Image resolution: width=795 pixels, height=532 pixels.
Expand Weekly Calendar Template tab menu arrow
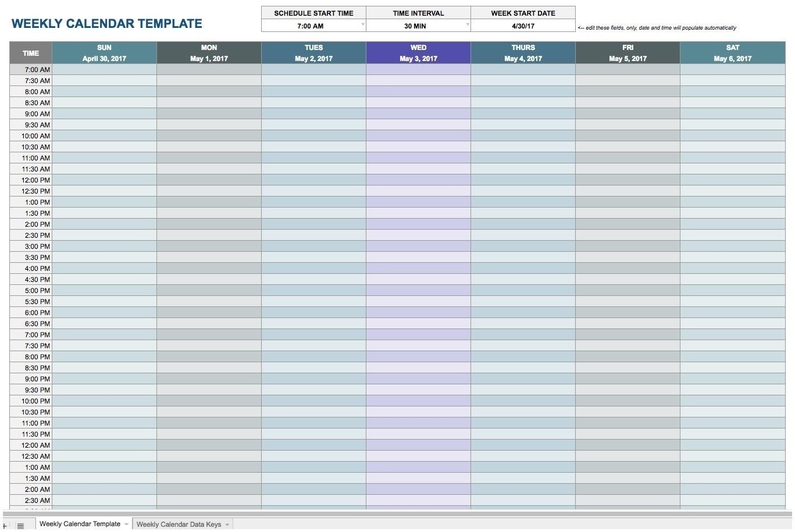(126, 524)
